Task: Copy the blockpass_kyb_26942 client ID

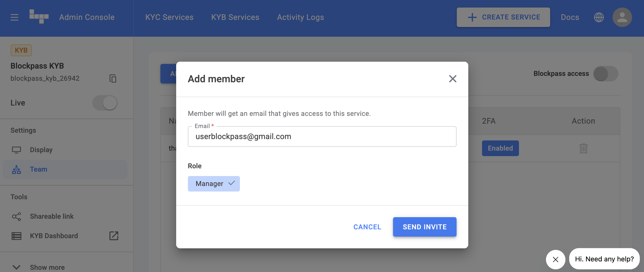Action: coord(113,79)
